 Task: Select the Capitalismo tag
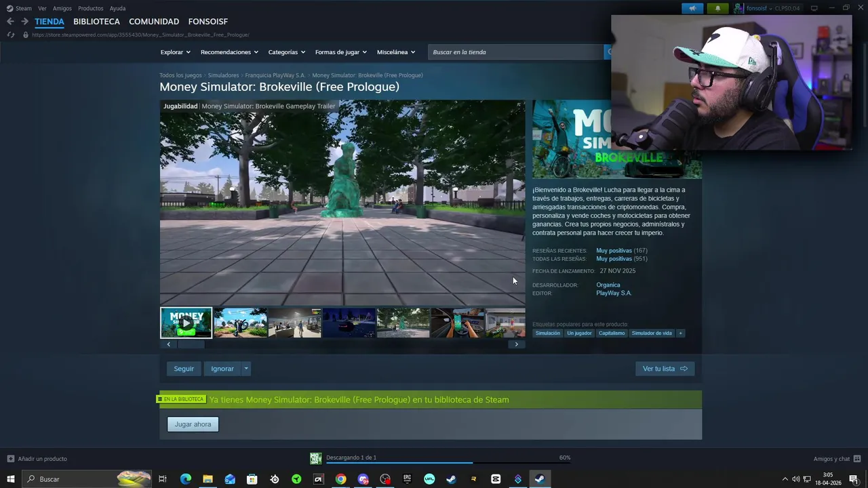click(x=612, y=333)
